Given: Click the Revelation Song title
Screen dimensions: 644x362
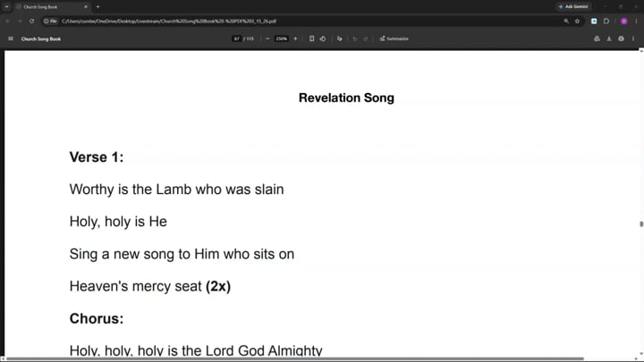Looking at the screenshot, I should [346, 97].
